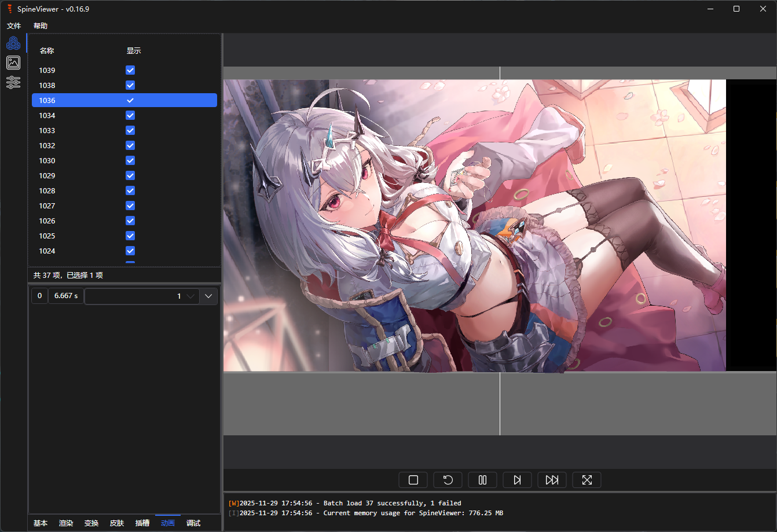Screen dimensions: 777x532
Task: Click the 6.667 s duration label
Action: click(66, 296)
